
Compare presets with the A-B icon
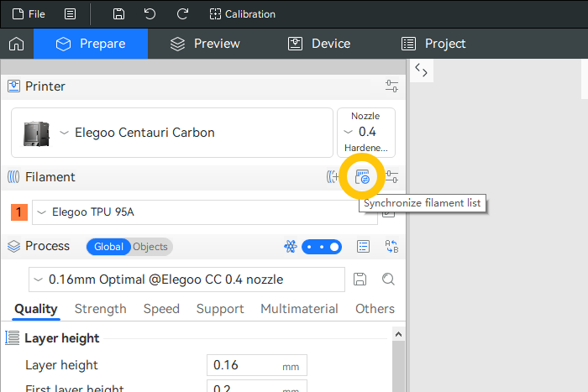pos(391,247)
